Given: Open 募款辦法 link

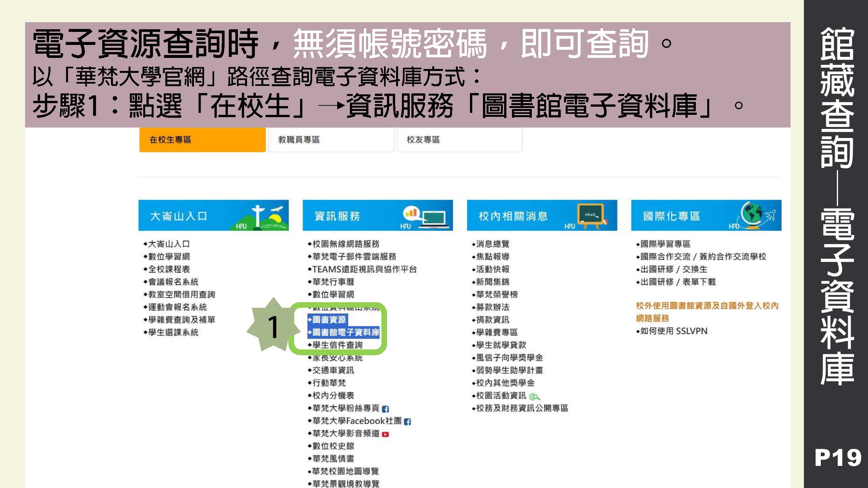Looking at the screenshot, I should [493, 307].
